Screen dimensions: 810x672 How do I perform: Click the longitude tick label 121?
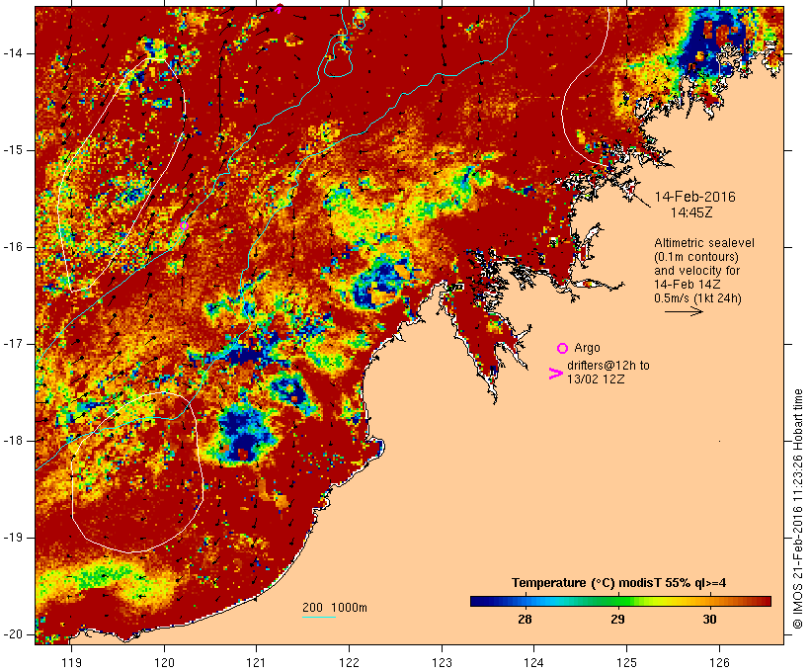[x=256, y=662]
